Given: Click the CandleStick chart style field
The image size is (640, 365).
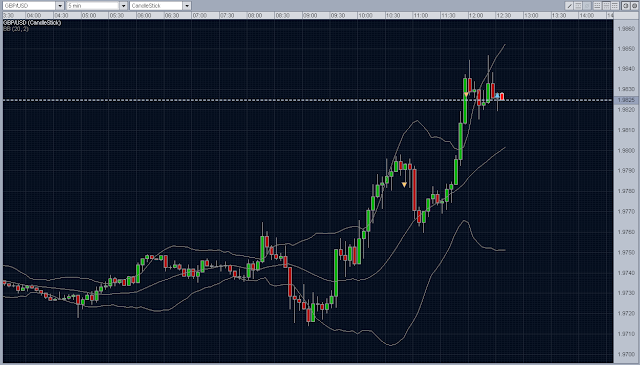Looking at the screenshot, I should point(156,6).
